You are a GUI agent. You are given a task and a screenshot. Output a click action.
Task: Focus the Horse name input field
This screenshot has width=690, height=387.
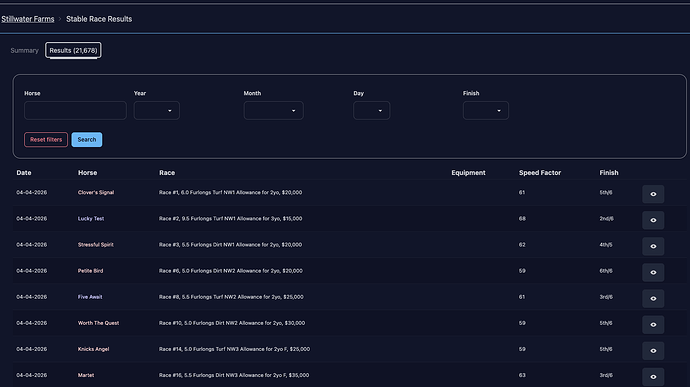(75, 111)
